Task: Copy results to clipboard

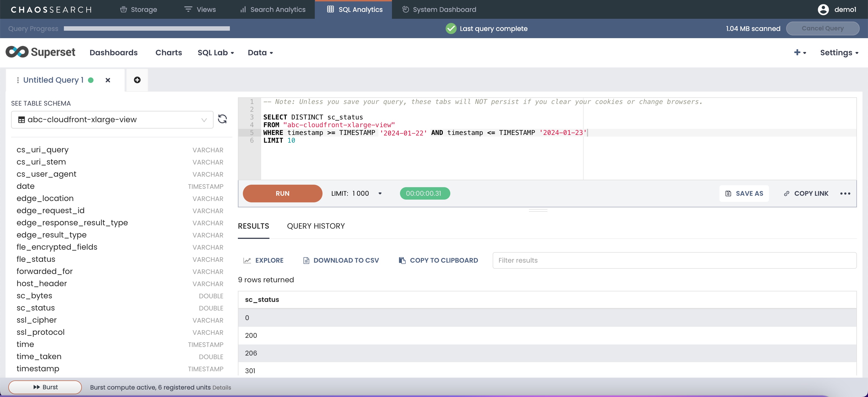Action: [x=438, y=260]
